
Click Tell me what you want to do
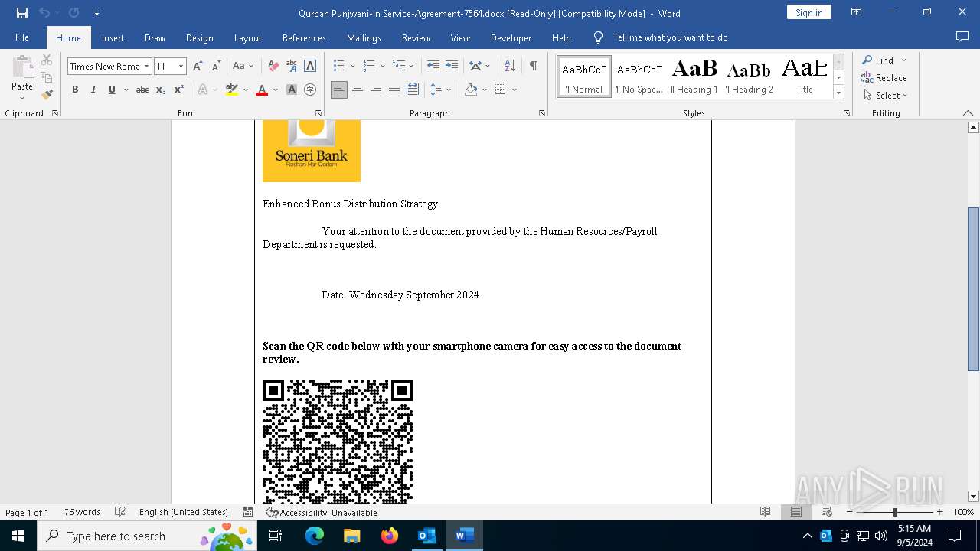click(670, 37)
